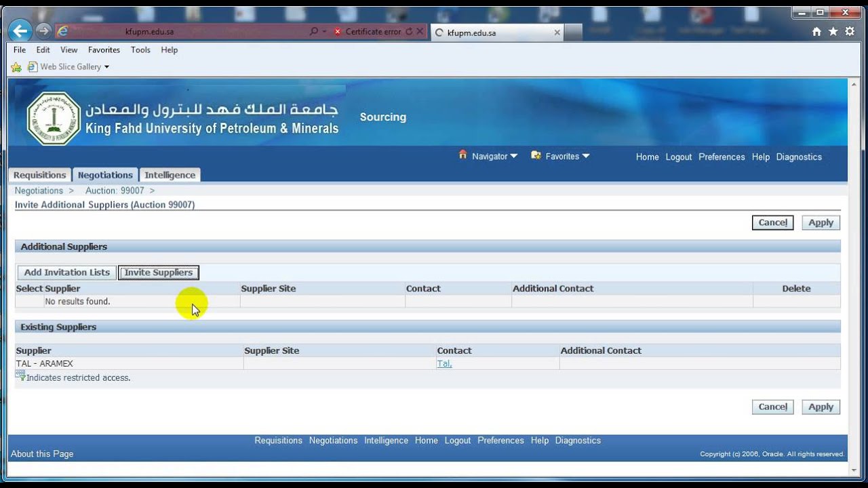Open the Edit menu
Viewport: 868px width, 488px height.
point(43,50)
